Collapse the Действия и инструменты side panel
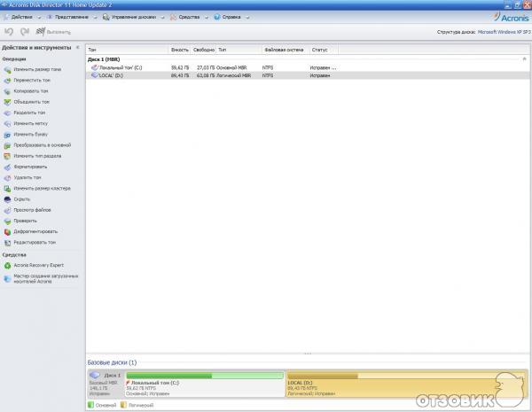Image resolution: width=532 pixels, height=412 pixels. click(78, 48)
